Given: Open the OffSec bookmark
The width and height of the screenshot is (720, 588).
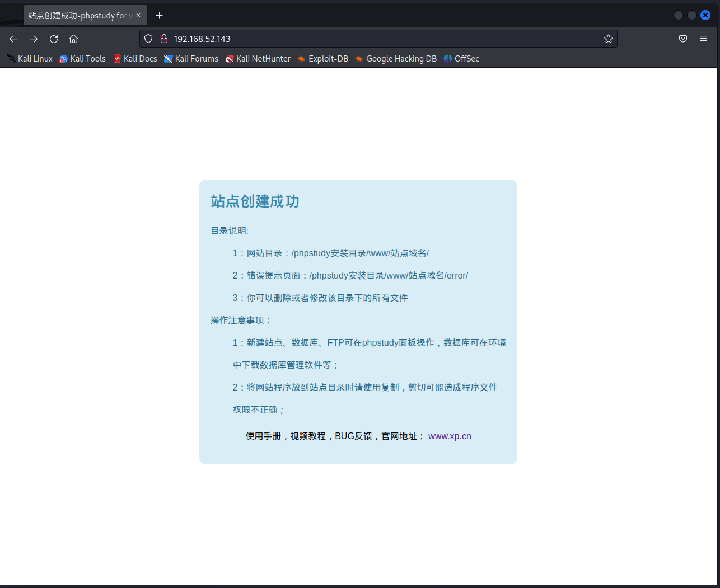Looking at the screenshot, I should [461, 59].
